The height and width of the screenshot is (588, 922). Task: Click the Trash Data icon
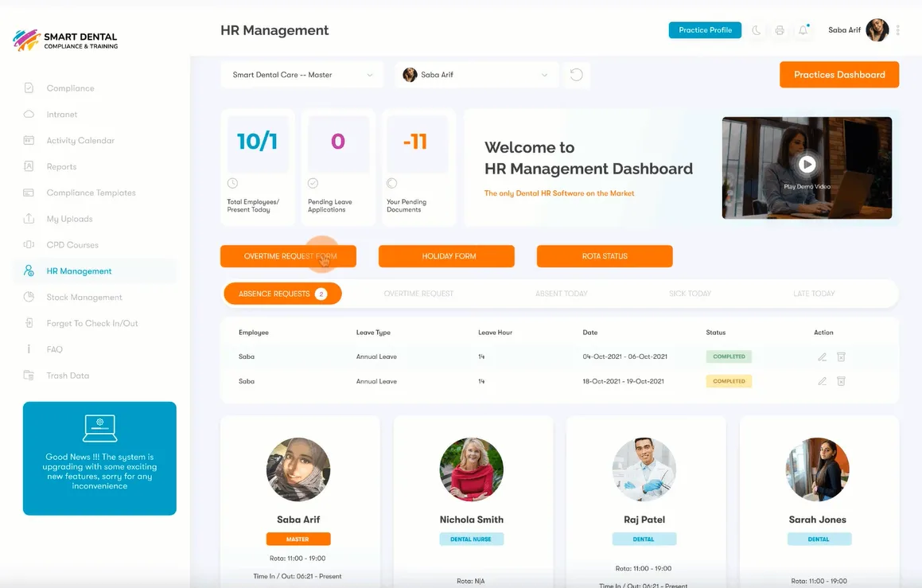point(29,375)
